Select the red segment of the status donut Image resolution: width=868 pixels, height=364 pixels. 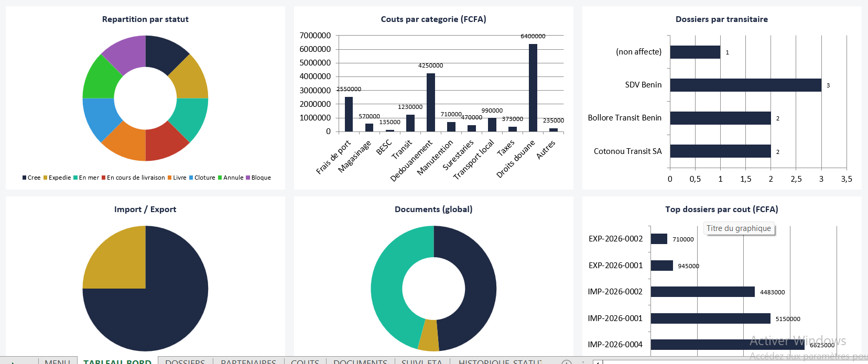163,142
